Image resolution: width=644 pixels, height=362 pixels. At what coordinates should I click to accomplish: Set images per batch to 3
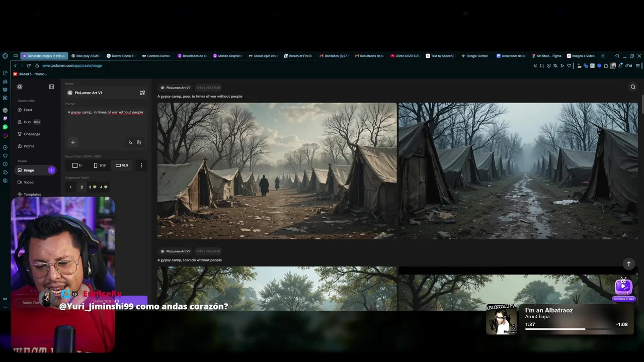pos(92,187)
